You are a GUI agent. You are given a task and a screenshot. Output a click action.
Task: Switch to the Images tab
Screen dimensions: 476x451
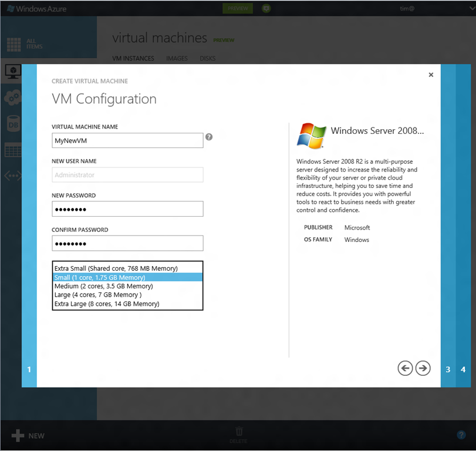click(177, 58)
